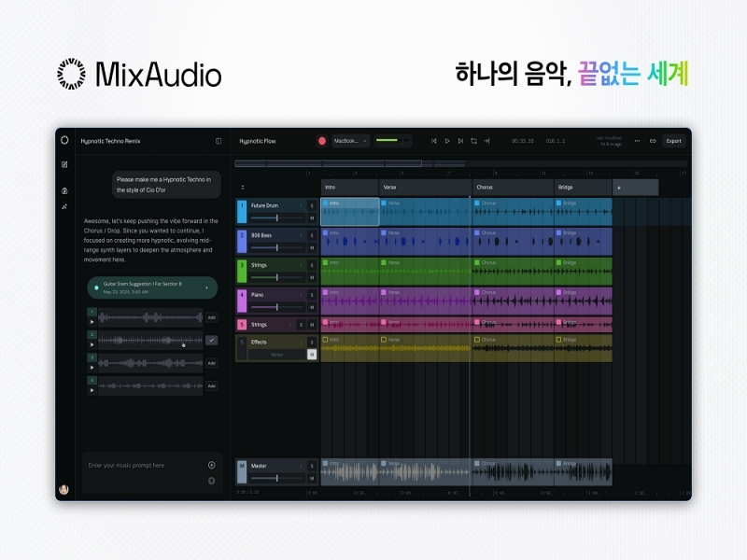Mute the Future Drum track
This screenshot has height=560, width=747.
pyautogui.click(x=312, y=217)
